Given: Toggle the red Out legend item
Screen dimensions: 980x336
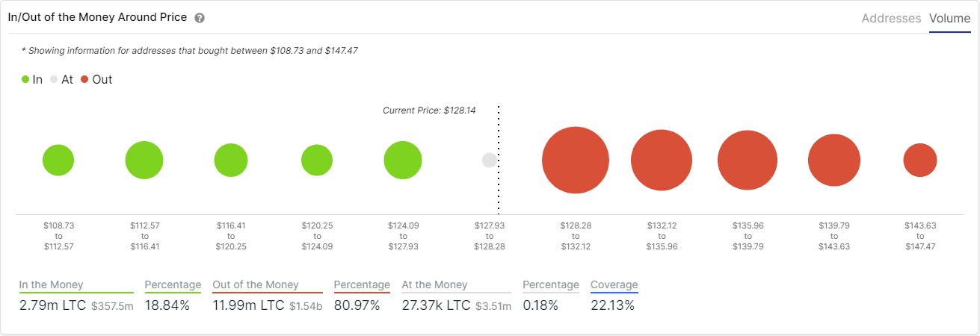Looking at the screenshot, I should (96, 79).
